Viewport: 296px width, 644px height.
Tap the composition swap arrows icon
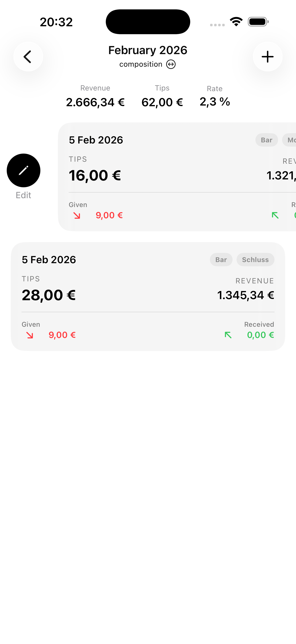pyautogui.click(x=171, y=64)
